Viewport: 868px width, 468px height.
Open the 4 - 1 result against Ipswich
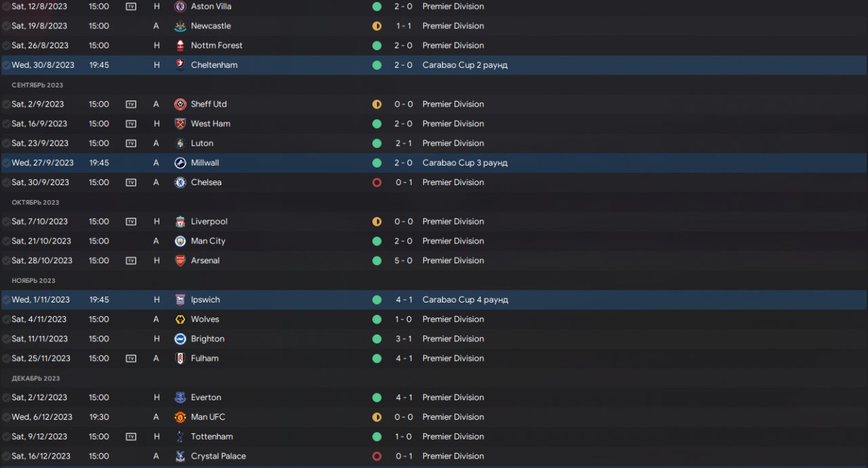pyautogui.click(x=404, y=300)
